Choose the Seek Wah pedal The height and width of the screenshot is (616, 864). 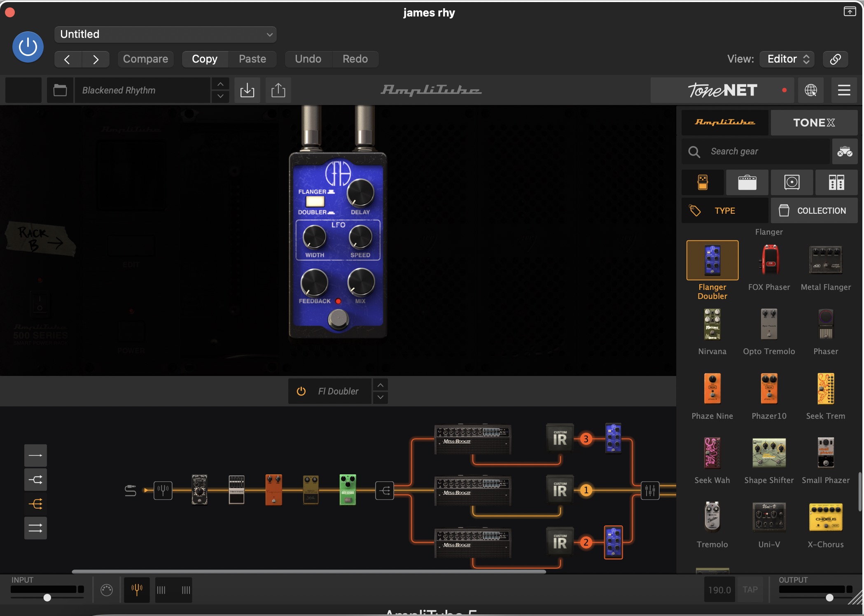712,453
